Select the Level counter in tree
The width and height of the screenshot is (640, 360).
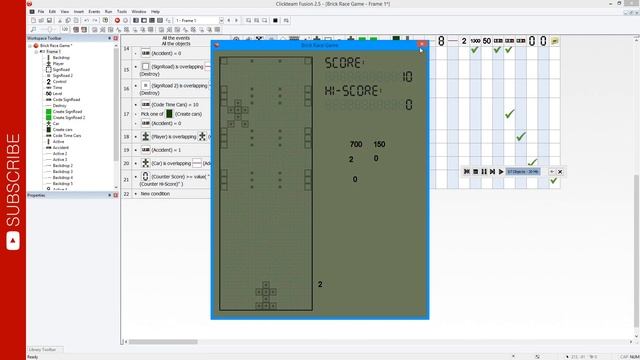tap(57, 94)
